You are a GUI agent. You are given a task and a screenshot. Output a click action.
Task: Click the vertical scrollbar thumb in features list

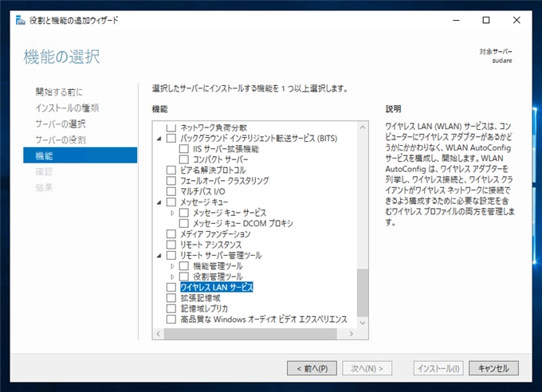point(363,292)
